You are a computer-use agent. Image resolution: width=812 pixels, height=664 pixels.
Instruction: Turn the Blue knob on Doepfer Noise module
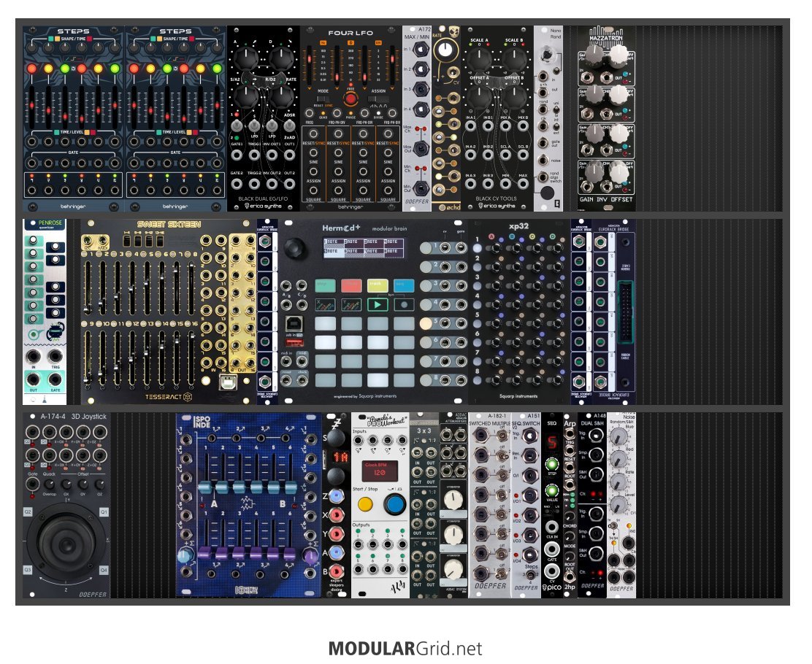(x=617, y=437)
